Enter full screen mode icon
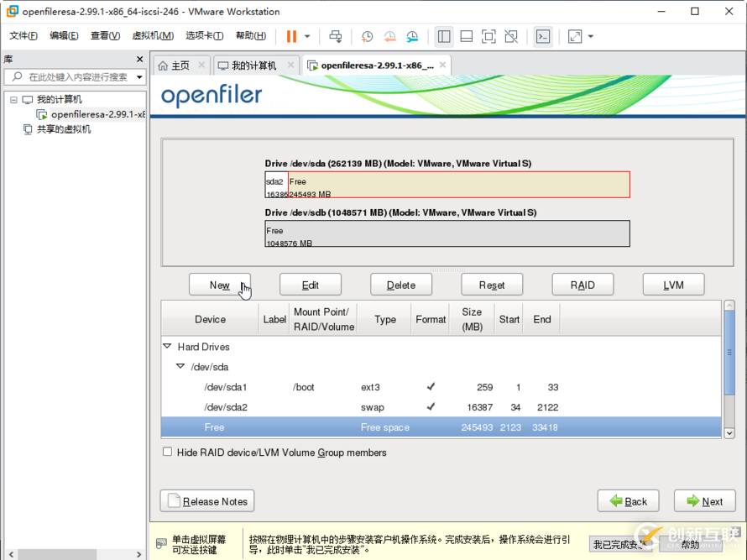 point(488,36)
